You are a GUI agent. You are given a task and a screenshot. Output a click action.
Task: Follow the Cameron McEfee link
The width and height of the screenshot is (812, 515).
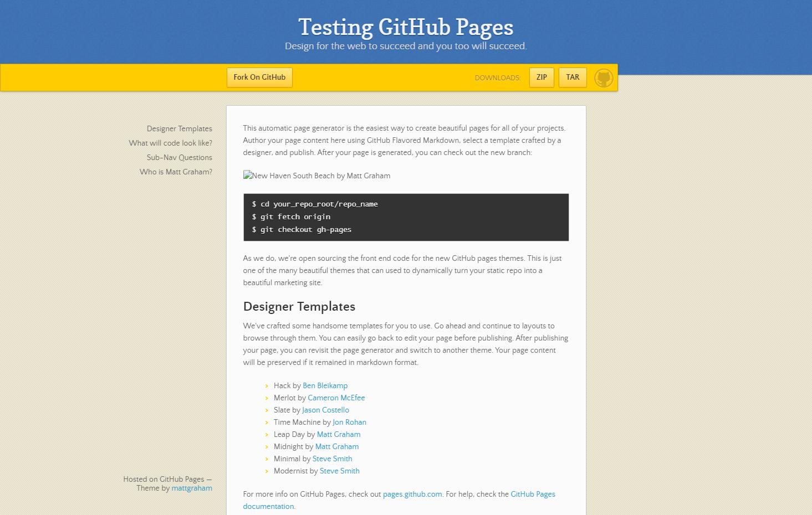pos(336,398)
